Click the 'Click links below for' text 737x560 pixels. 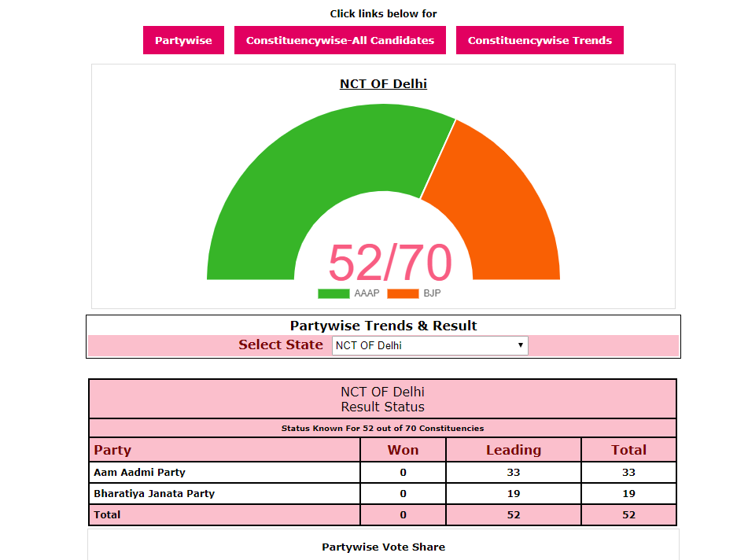pyautogui.click(x=383, y=13)
